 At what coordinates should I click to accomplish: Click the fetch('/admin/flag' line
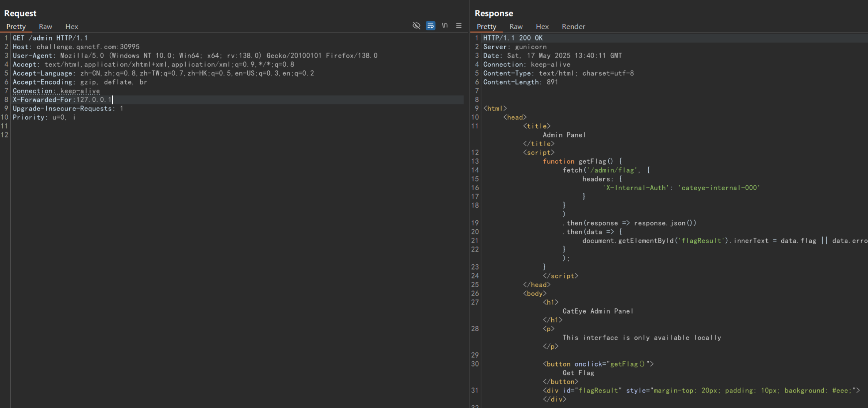(x=606, y=170)
